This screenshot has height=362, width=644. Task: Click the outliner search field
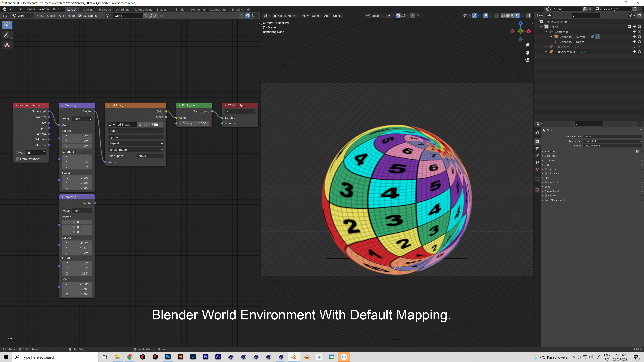586,15
